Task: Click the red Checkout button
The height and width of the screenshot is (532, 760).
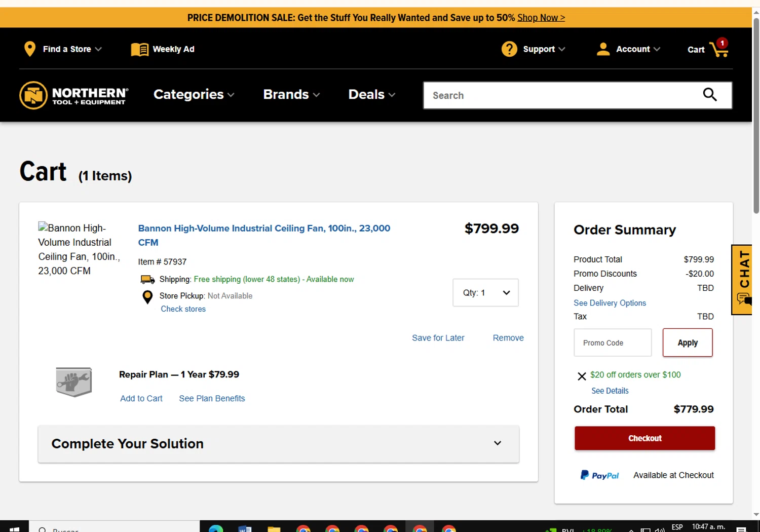Action: 644,438
